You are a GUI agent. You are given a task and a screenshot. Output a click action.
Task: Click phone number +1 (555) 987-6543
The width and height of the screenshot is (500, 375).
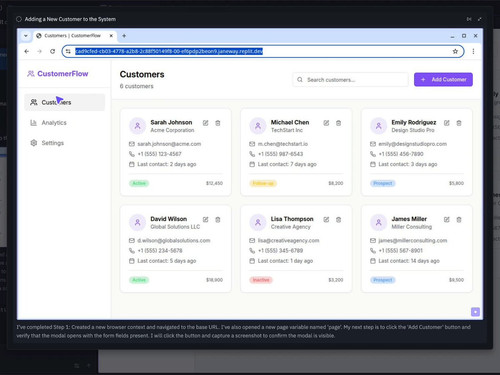[x=280, y=154]
